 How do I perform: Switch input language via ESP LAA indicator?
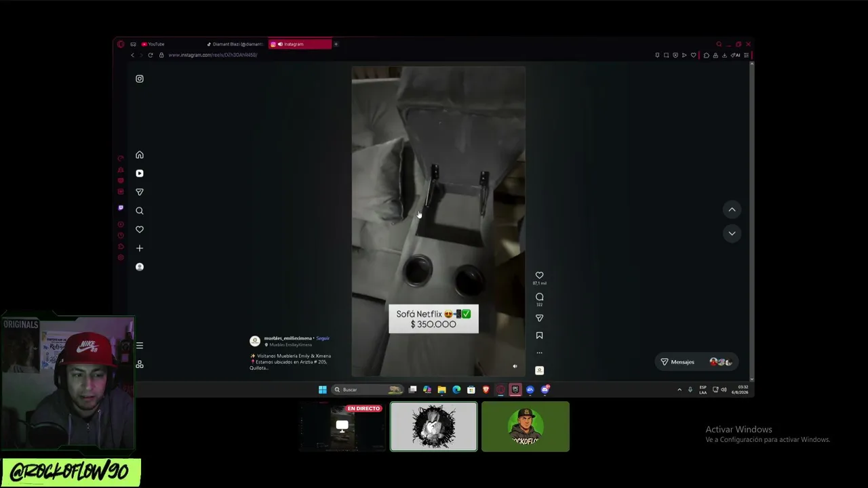click(703, 390)
